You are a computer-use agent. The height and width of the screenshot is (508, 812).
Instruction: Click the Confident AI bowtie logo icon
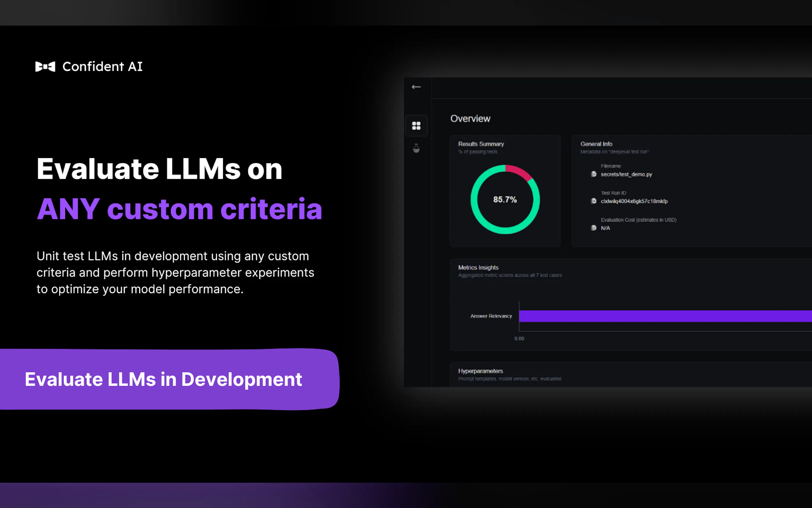pyautogui.click(x=45, y=67)
